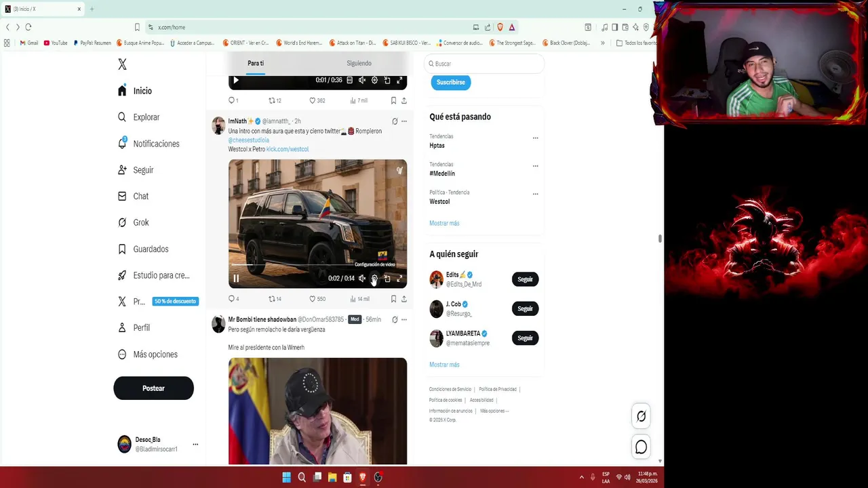Open Chat from the sidebar
Image resolution: width=868 pixels, height=488 pixels.
pyautogui.click(x=132, y=196)
